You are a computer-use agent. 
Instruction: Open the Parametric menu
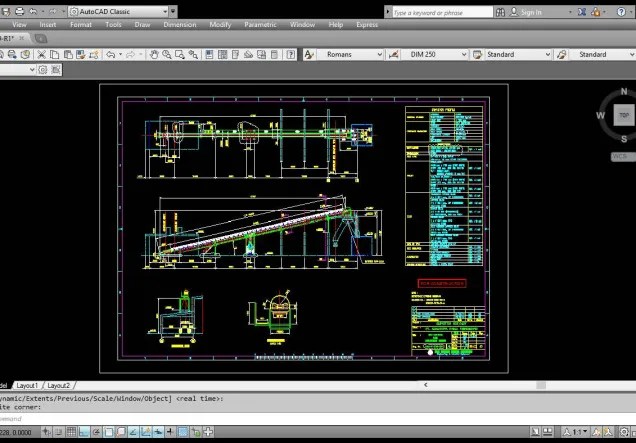tap(260, 25)
